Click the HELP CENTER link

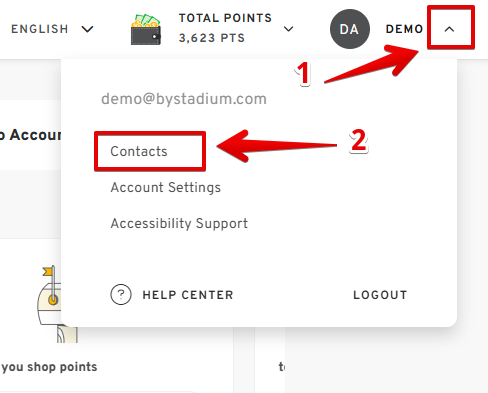pos(188,295)
